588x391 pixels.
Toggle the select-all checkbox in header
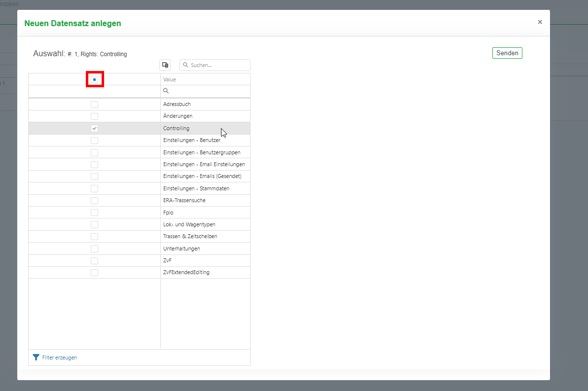95,79
